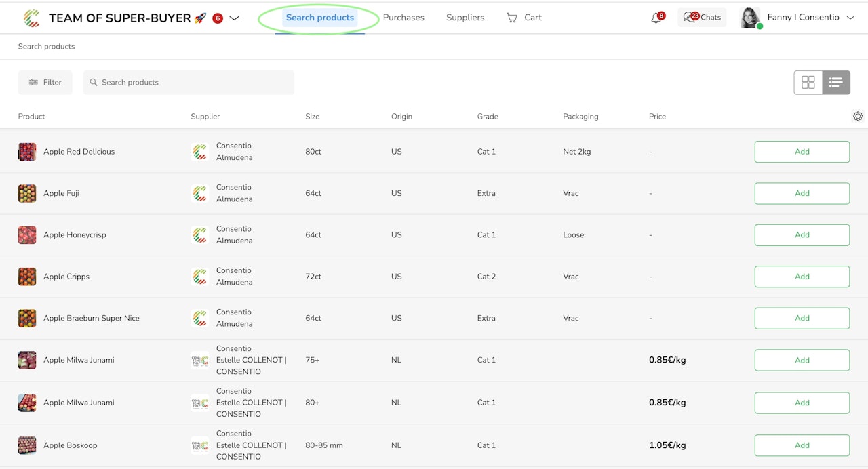The image size is (868, 469).
Task: Add Apple Honeycrisp to the cart
Action: (x=802, y=235)
